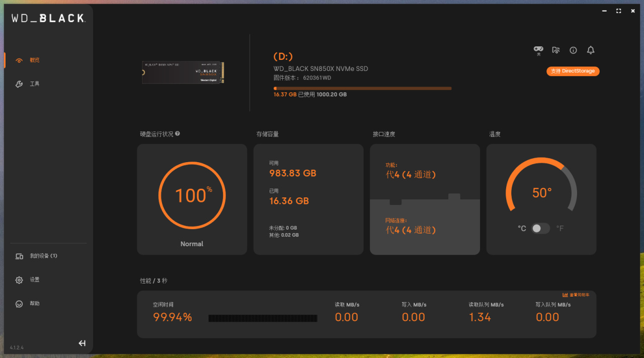The width and height of the screenshot is (644, 358).
Task: Open the drive information icon
Action: point(573,50)
